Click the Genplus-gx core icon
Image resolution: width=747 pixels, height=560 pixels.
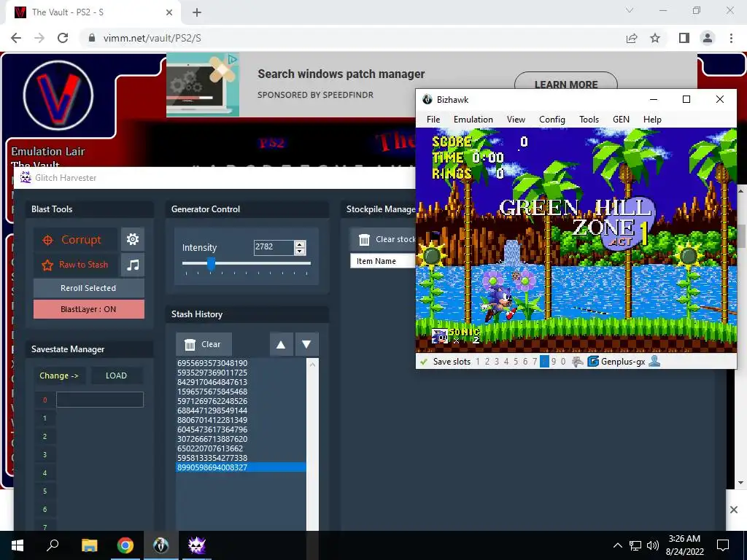pos(593,362)
